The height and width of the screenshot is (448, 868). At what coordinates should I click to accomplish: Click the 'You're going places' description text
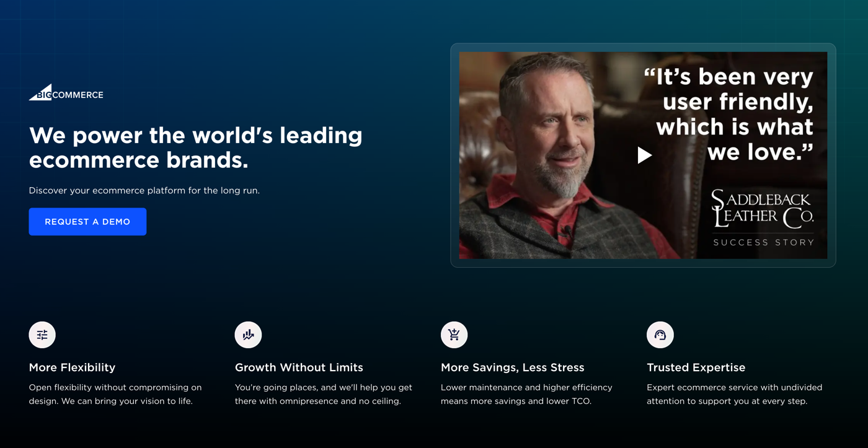coord(324,394)
